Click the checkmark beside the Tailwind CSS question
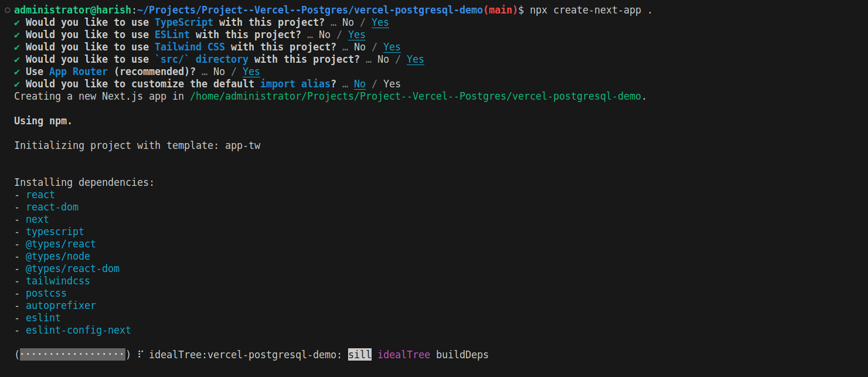868x377 pixels. pos(17,47)
